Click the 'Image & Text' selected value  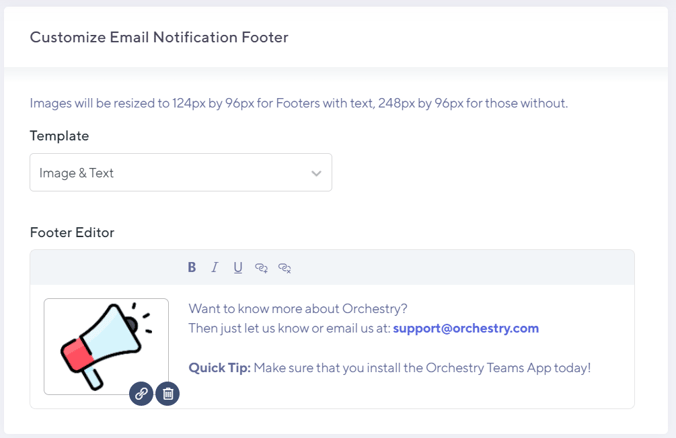[x=77, y=173]
